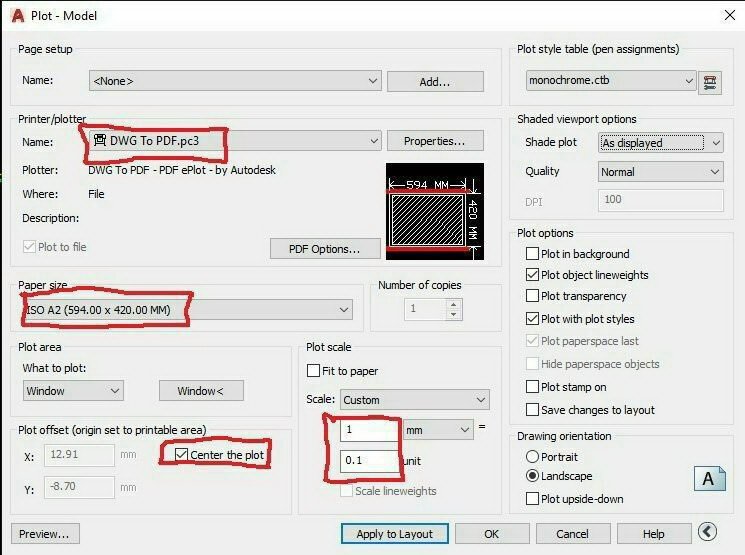Click the Help button
The image size is (745, 555).
(654, 534)
